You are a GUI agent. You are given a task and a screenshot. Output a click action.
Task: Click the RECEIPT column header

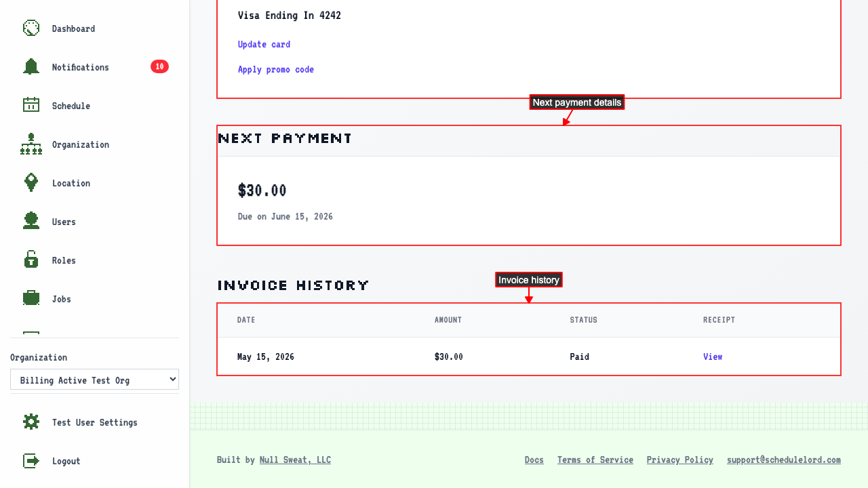coord(719,320)
